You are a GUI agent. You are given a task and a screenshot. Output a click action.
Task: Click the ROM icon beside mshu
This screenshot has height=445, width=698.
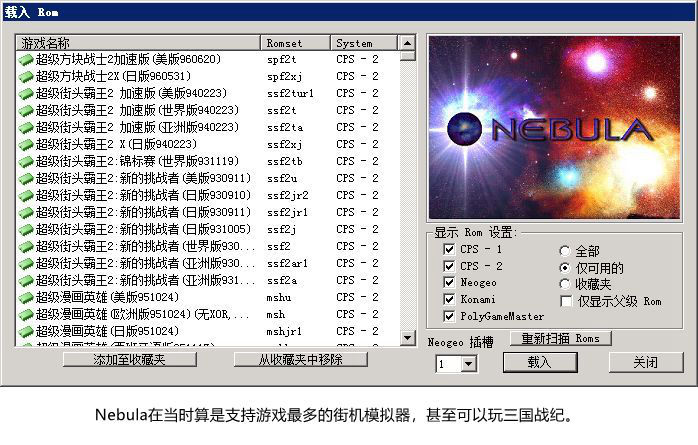[26, 298]
